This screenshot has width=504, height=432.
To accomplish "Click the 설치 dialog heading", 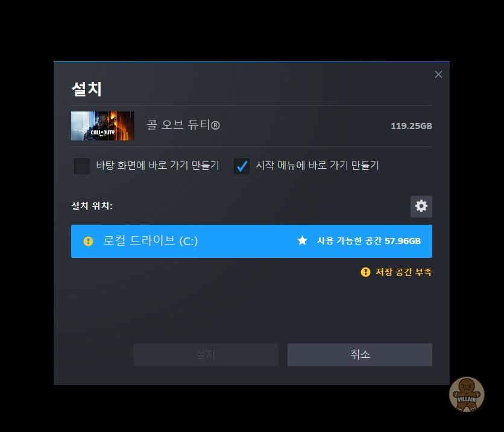I will 86,89.
